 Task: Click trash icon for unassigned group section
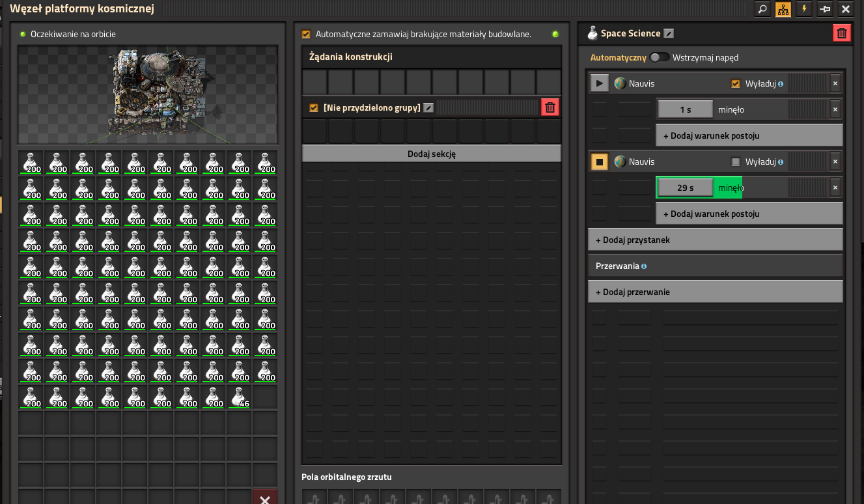point(550,107)
